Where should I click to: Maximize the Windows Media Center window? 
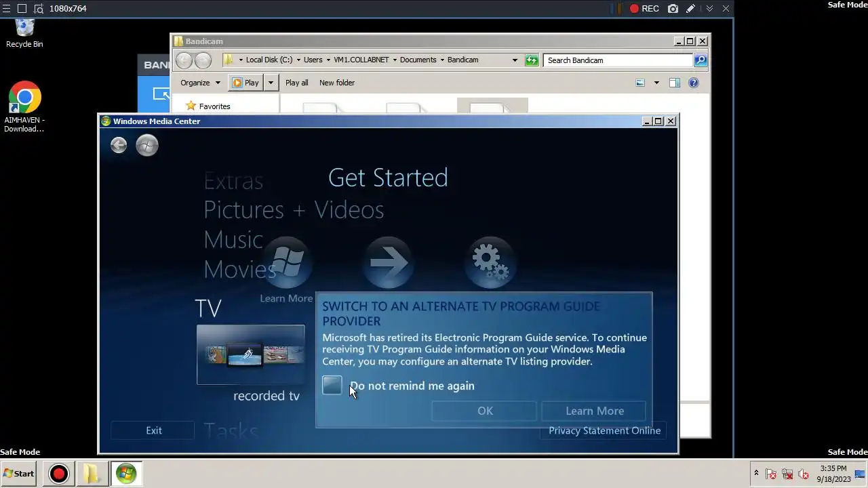coord(658,121)
